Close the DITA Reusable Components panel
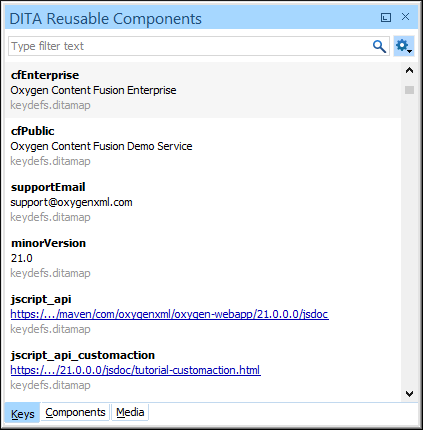The width and height of the screenshot is (423, 430). tap(405, 17)
